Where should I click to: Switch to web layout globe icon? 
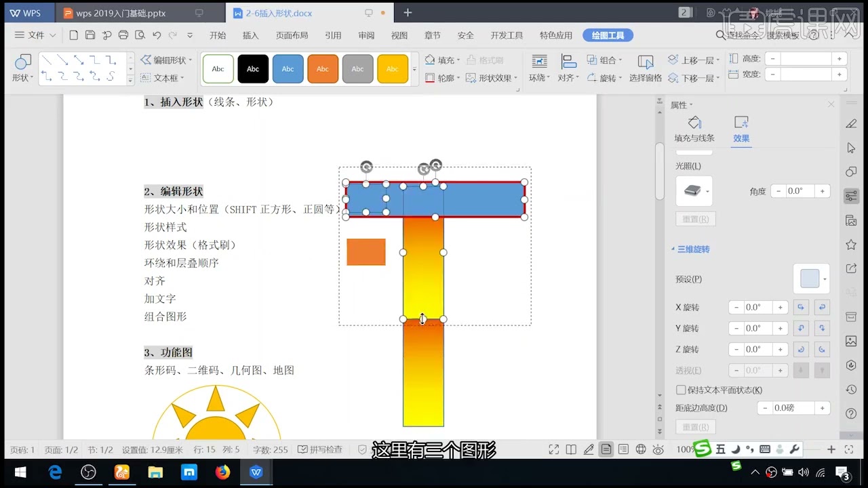point(641,449)
